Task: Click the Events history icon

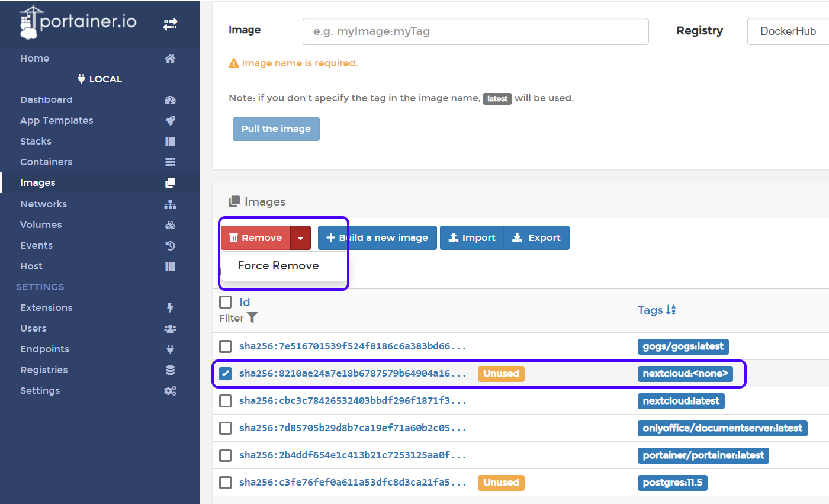Action: [x=170, y=246]
